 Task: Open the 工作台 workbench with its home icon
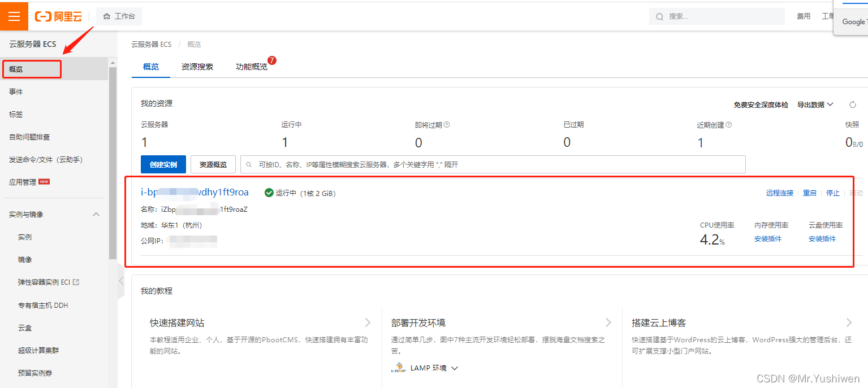pyautogui.click(x=119, y=16)
